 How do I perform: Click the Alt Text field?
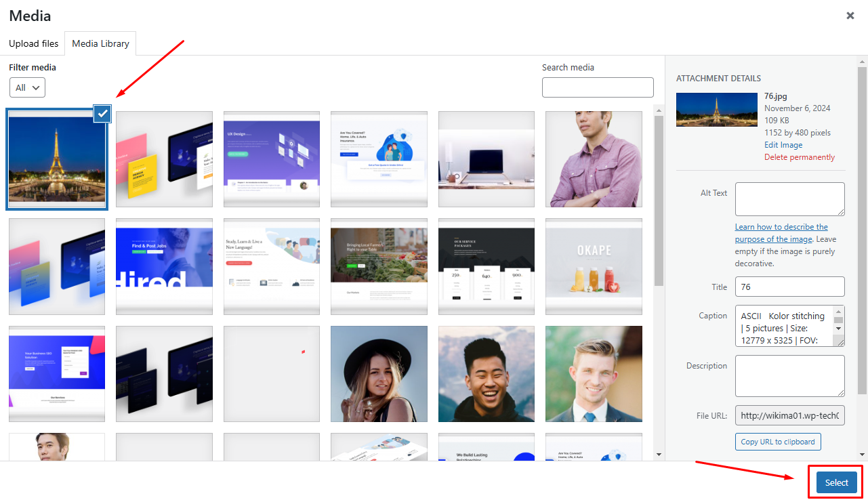790,199
